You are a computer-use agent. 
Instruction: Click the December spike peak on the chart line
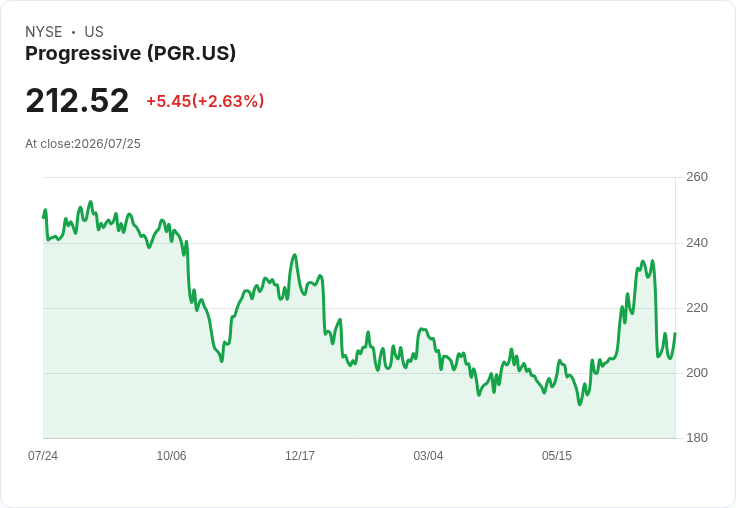(x=295, y=255)
